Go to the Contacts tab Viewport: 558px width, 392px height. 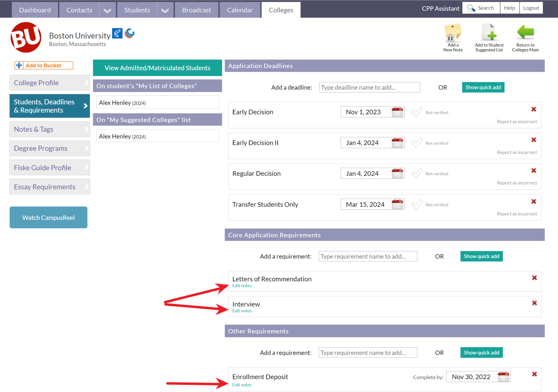[x=79, y=10]
